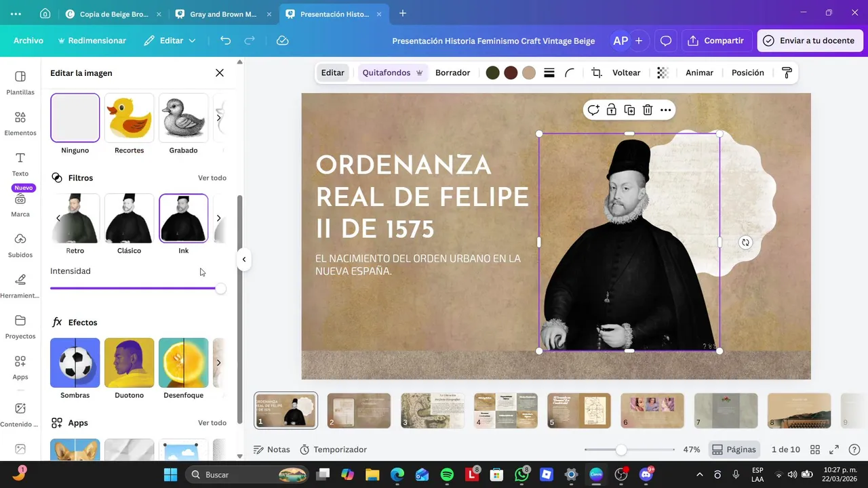868x488 pixels.
Task: Select the Ninguno style thumbnail
Action: (x=75, y=118)
